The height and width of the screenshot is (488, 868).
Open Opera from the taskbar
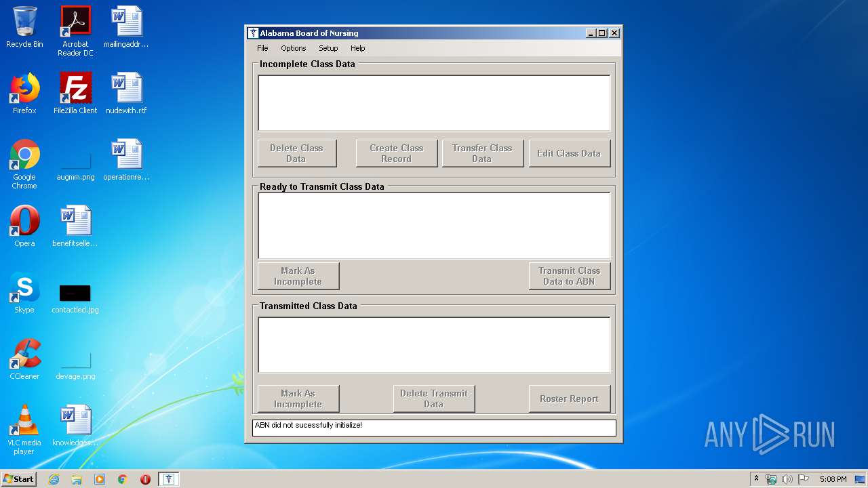click(x=145, y=479)
